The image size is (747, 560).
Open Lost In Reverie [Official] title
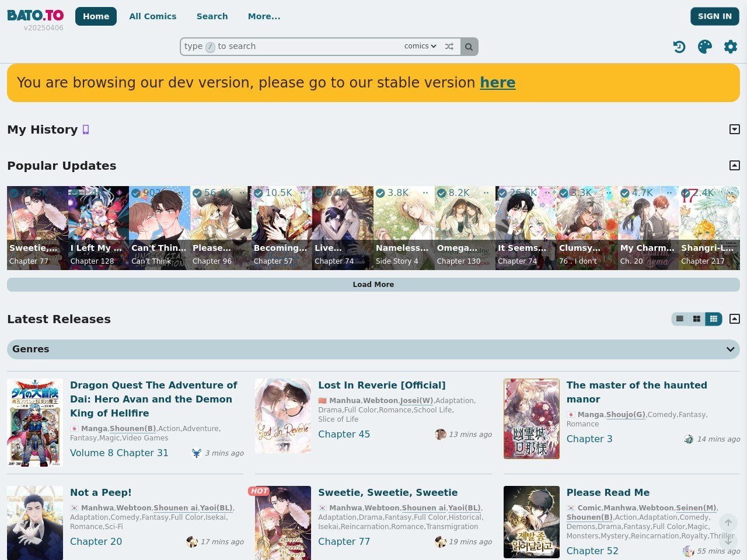coord(382,385)
